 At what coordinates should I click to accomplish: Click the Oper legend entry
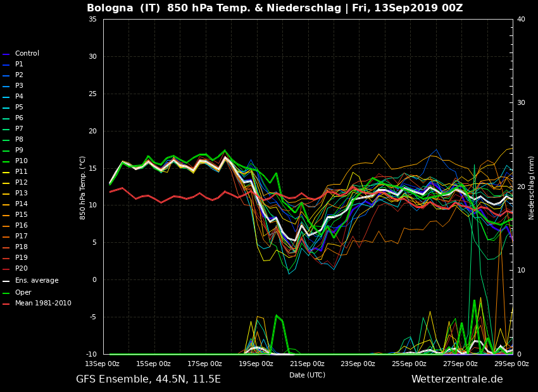[x=23, y=292]
